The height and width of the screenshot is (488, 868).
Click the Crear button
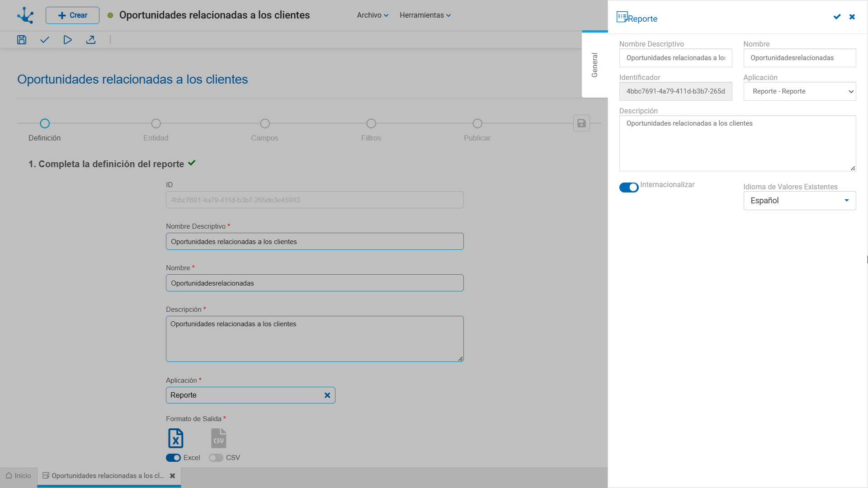pos(72,15)
